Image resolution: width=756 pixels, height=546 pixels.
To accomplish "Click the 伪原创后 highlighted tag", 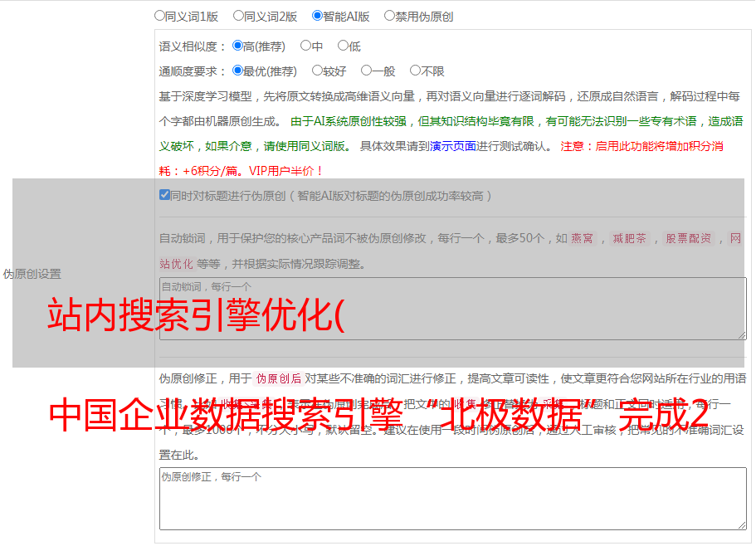I will pyautogui.click(x=279, y=378).
